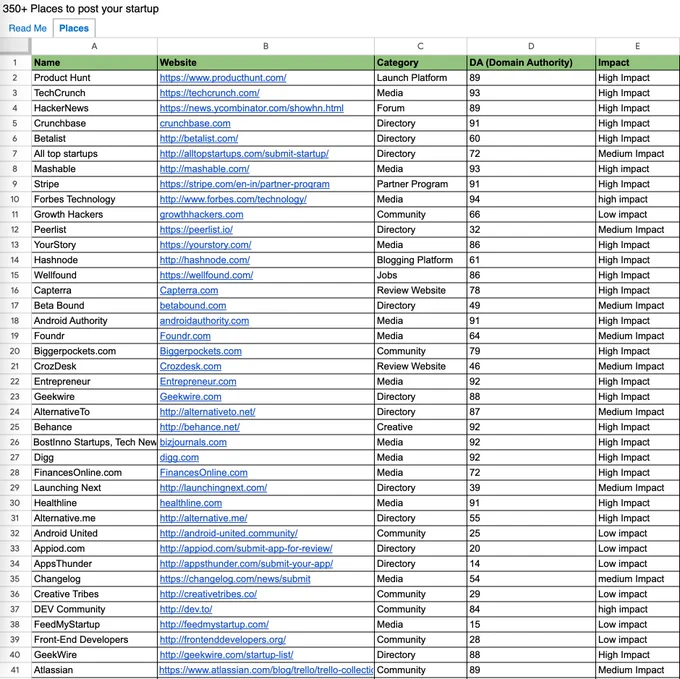Open the peerlist.io link
The width and height of the screenshot is (680, 679).
click(195, 230)
